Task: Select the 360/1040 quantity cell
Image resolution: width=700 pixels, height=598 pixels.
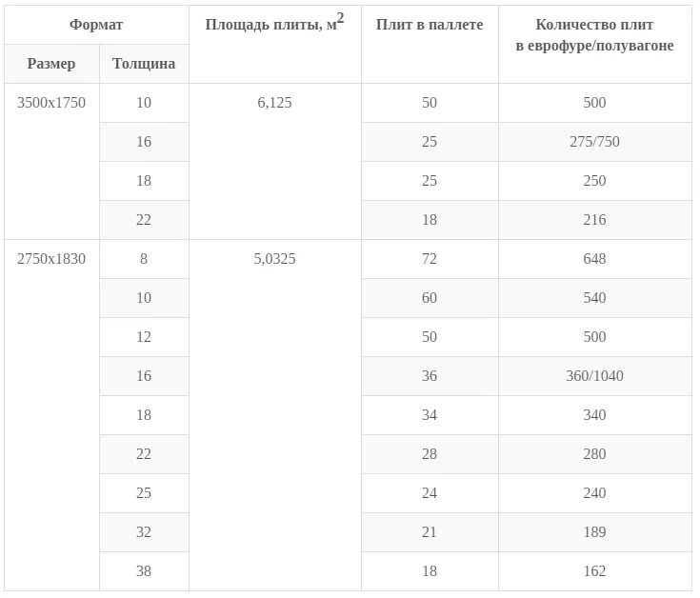Action: click(594, 376)
